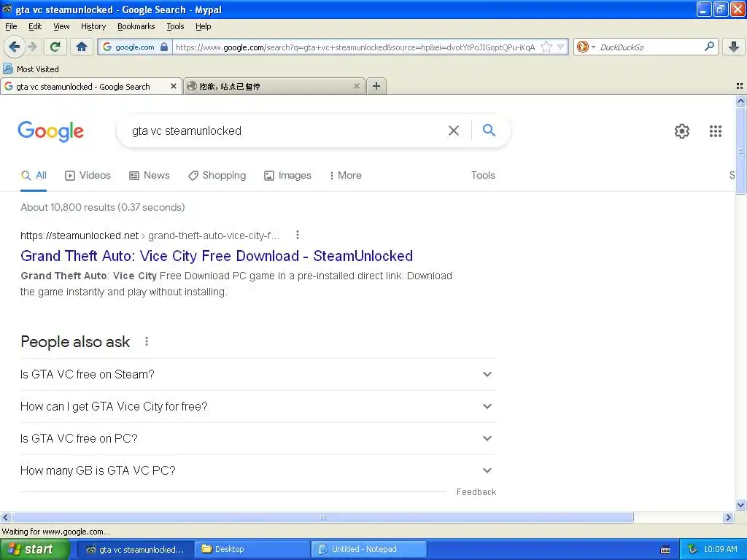
Task: Close the second Chinese-titled tab
Action: (356, 86)
